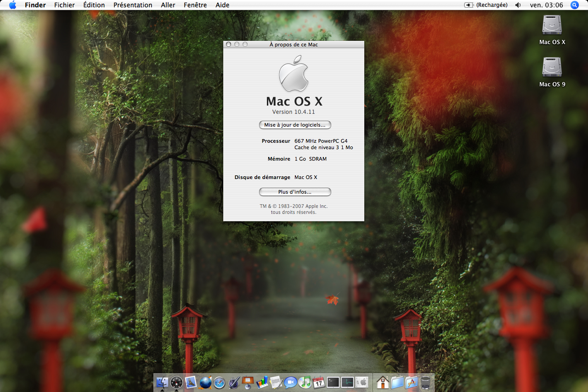The height and width of the screenshot is (392, 588).
Task: Open Safari compass icon in dock
Action: (x=219, y=382)
